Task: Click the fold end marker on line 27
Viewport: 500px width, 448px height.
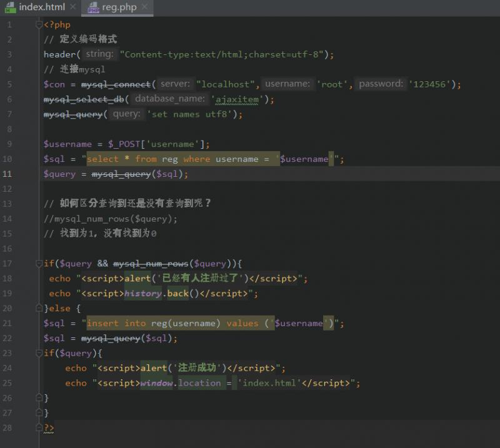Action: (x=39, y=412)
